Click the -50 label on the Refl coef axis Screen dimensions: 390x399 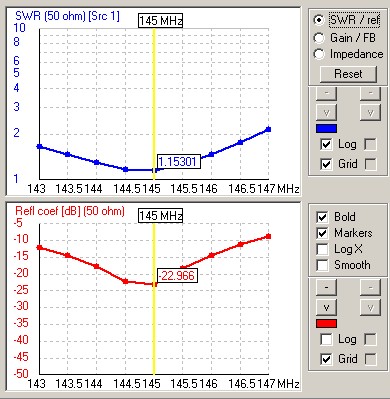tap(21, 373)
